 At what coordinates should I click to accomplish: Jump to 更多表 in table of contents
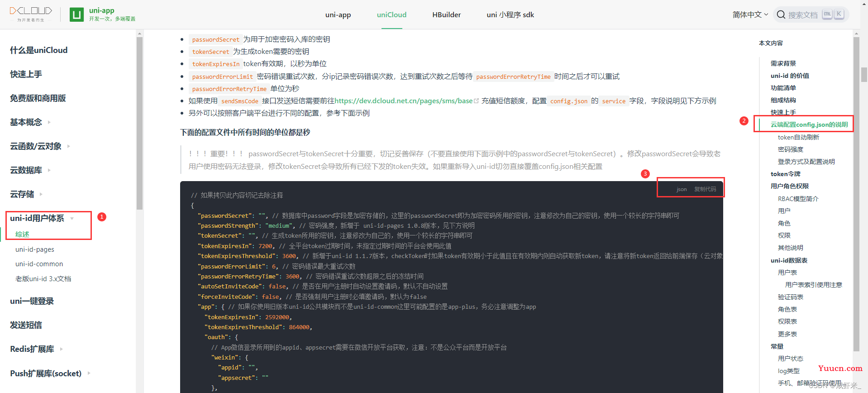coord(787,334)
